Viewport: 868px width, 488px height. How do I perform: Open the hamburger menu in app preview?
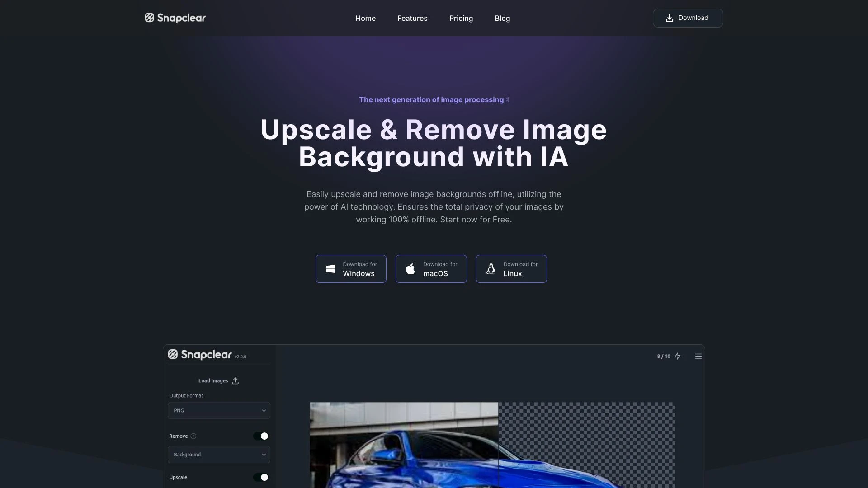pos(698,357)
